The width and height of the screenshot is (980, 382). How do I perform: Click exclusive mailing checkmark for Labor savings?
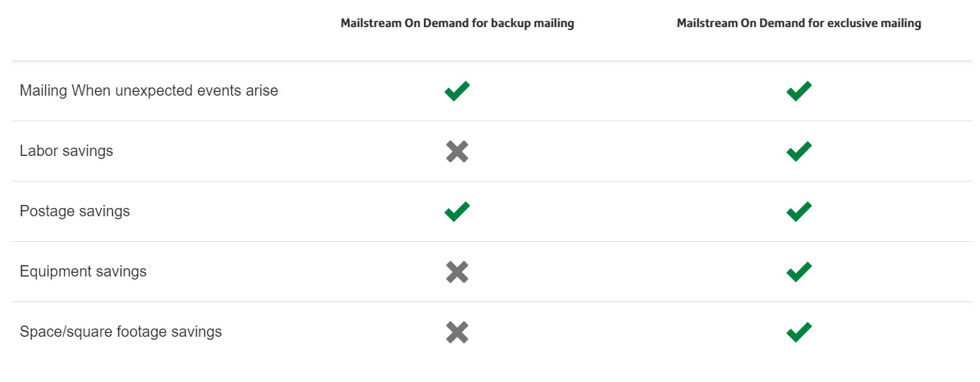pos(798,151)
